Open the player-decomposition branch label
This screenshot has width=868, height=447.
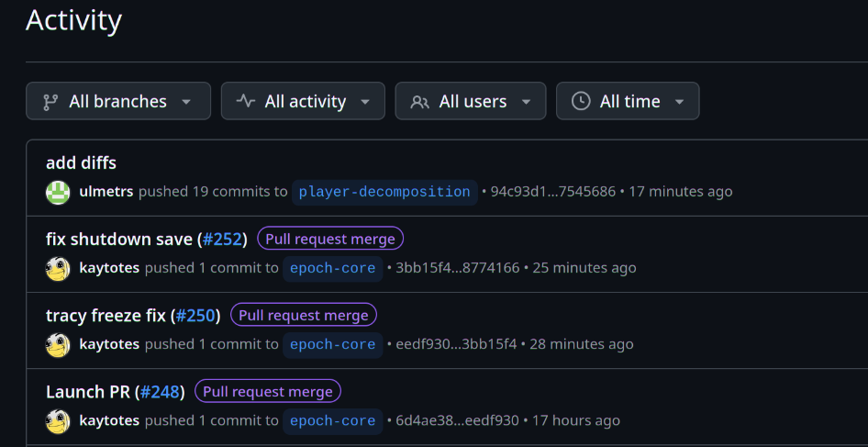point(384,192)
